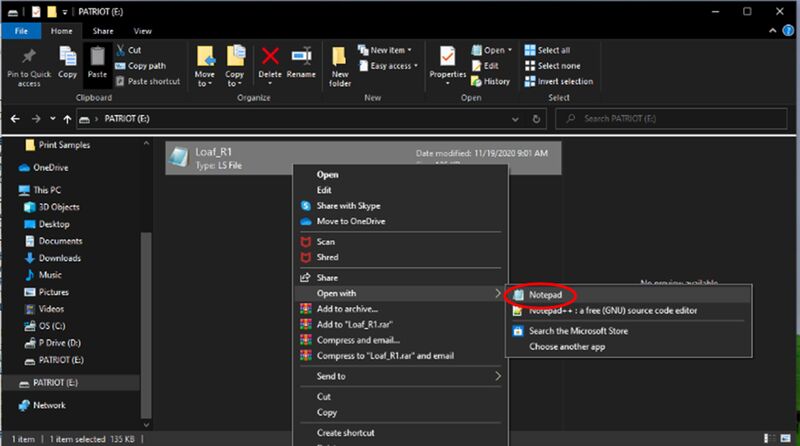Open the Explorer help question mark
Viewport: 800px width, 446px height.
point(788,31)
